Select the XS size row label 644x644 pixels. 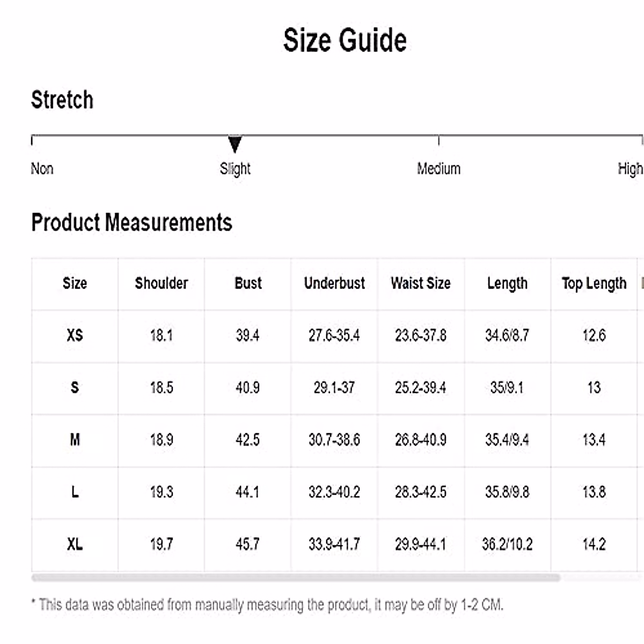[x=75, y=335]
